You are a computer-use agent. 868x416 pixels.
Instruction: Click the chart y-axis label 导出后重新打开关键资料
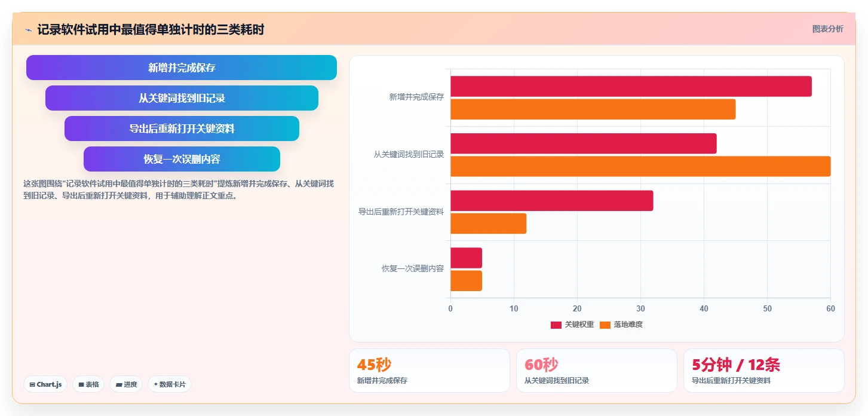point(401,212)
